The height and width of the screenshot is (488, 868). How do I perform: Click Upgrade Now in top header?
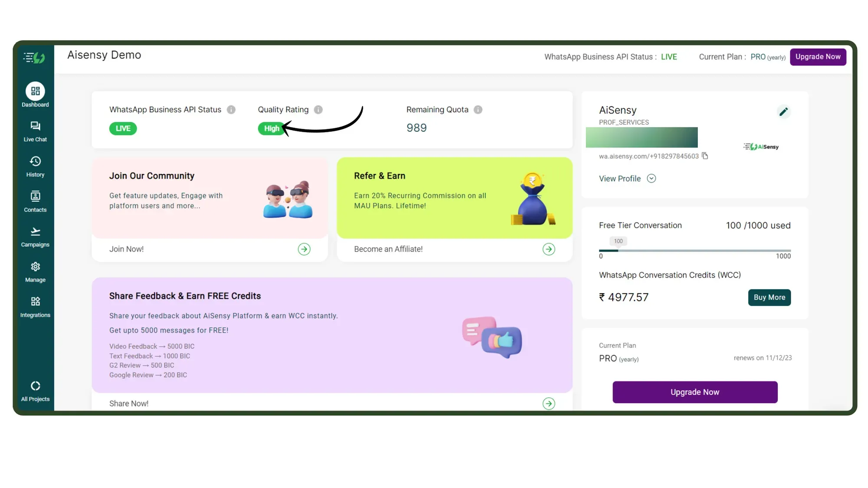[818, 57]
